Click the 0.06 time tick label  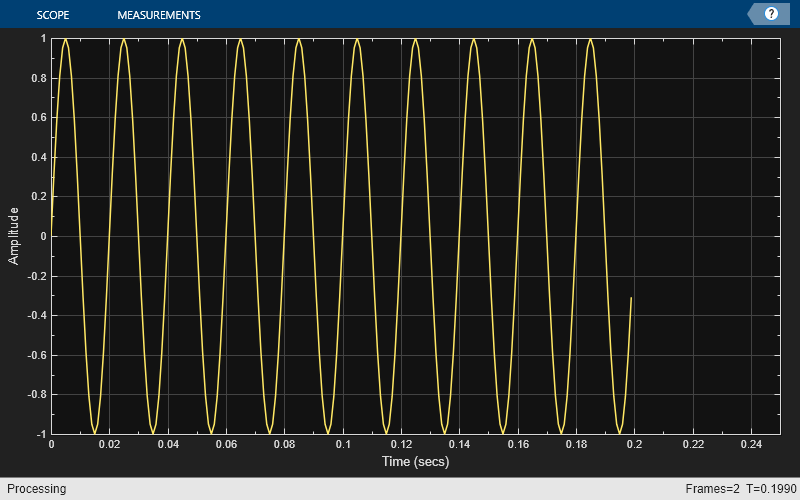[227, 444]
